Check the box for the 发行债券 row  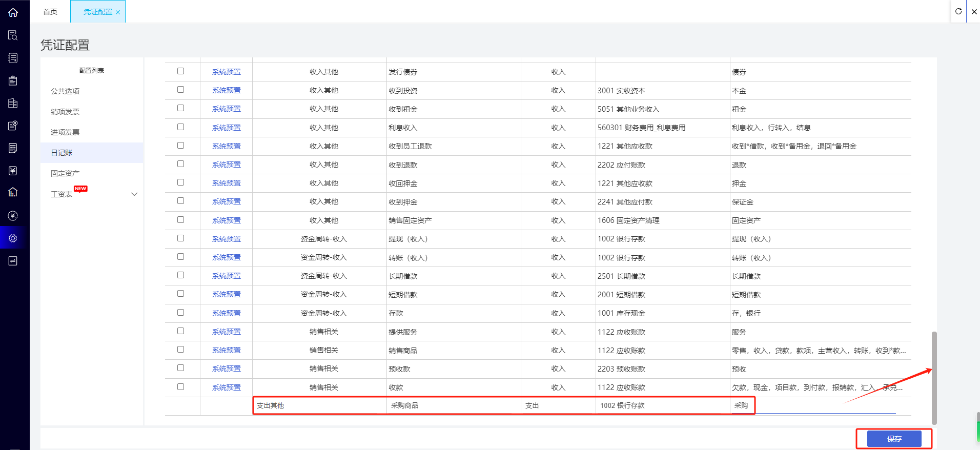[x=180, y=71]
